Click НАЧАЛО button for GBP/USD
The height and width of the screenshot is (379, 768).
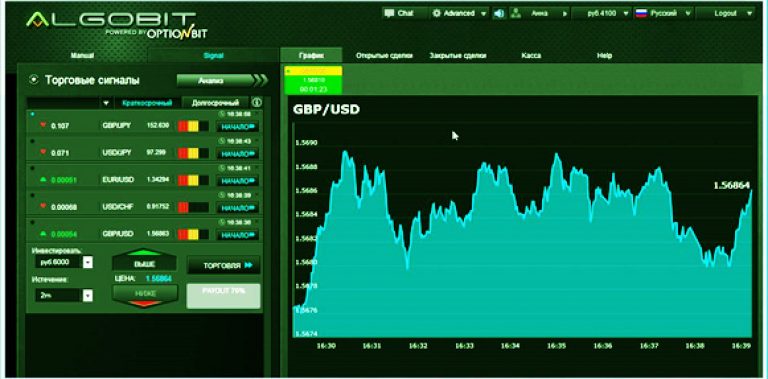pos(238,235)
